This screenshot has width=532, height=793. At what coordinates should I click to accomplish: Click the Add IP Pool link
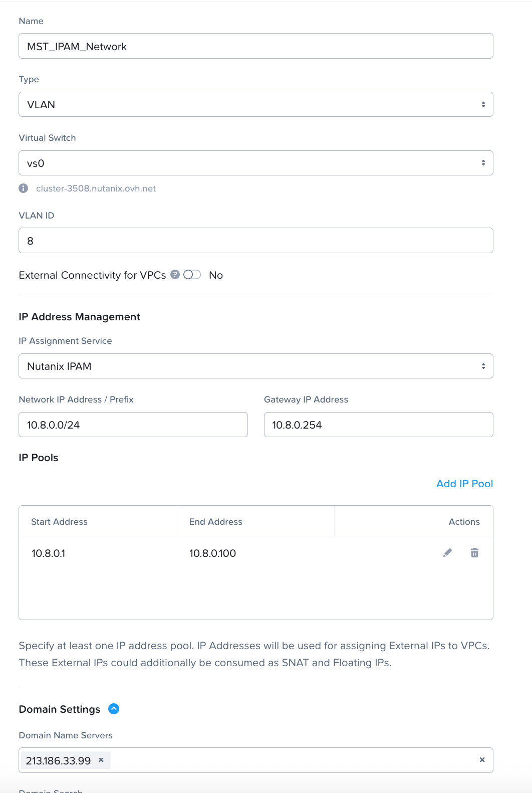point(464,484)
